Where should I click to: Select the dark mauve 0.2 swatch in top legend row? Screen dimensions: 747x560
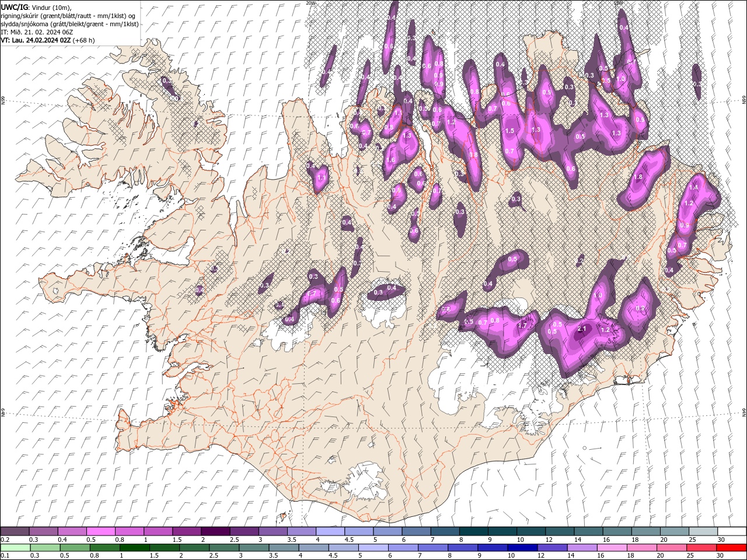[x=15, y=531]
